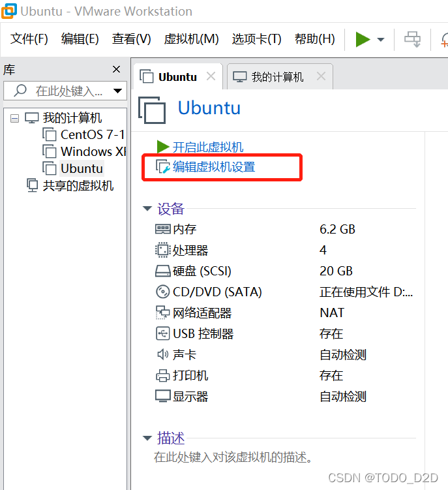Screen dimensions: 448x490
Task: Click 开启此虚拟机 link
Action: click(x=208, y=147)
